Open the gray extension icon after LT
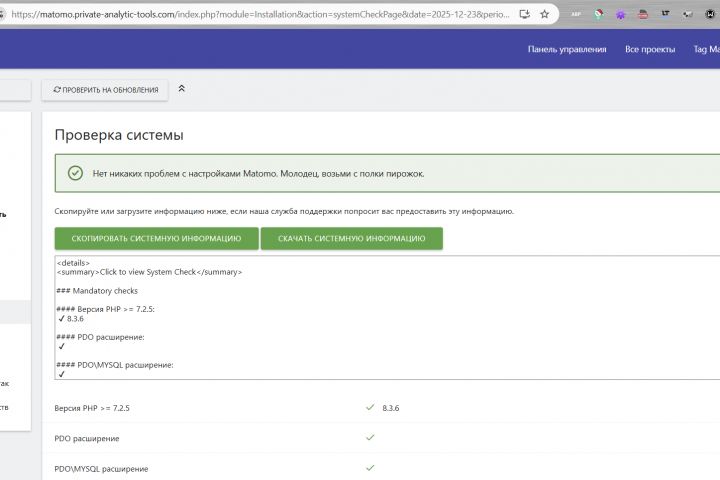This screenshot has width=720, height=480. point(687,14)
